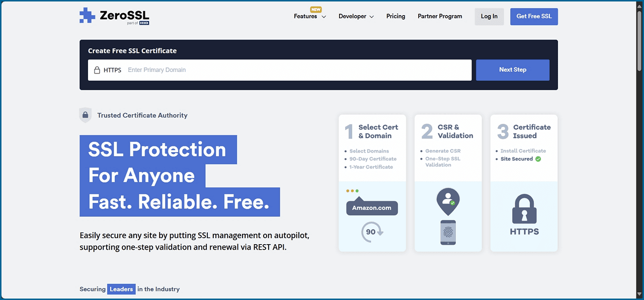Viewport: 644px width, 300px height.
Task: Open the Partner Program page
Action: point(440,17)
